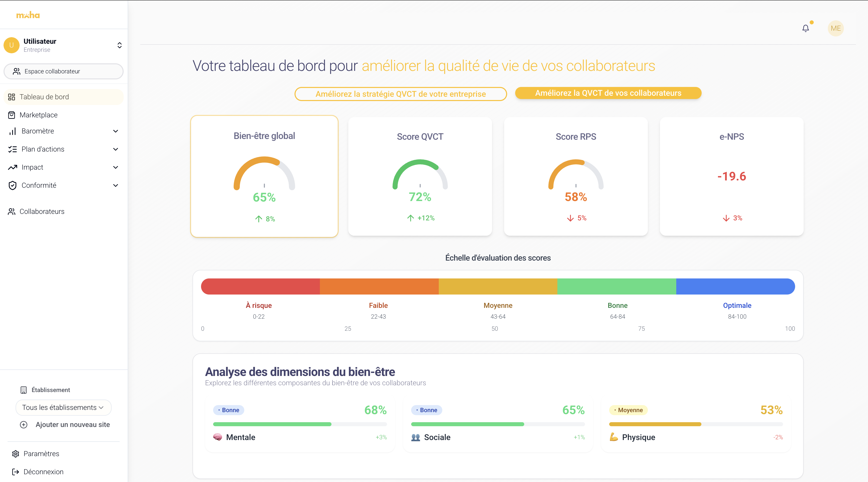The width and height of the screenshot is (868, 482).
Task: Click the Collaborateurs people icon
Action: [12, 211]
